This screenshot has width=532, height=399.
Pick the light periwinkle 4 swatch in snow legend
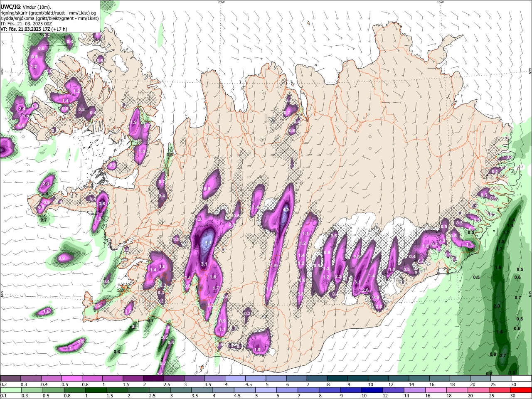(x=235, y=379)
